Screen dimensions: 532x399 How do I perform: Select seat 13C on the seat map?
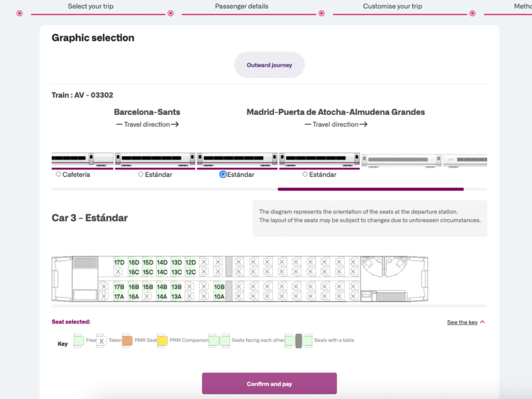[x=177, y=272]
